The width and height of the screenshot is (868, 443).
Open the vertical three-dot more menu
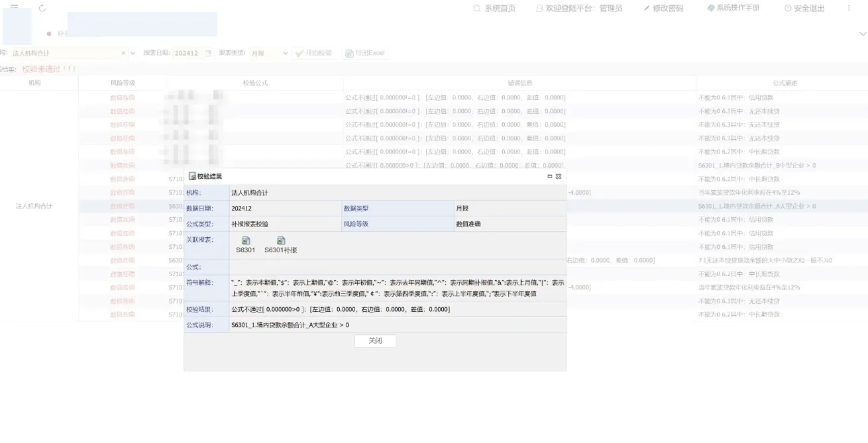point(849,8)
